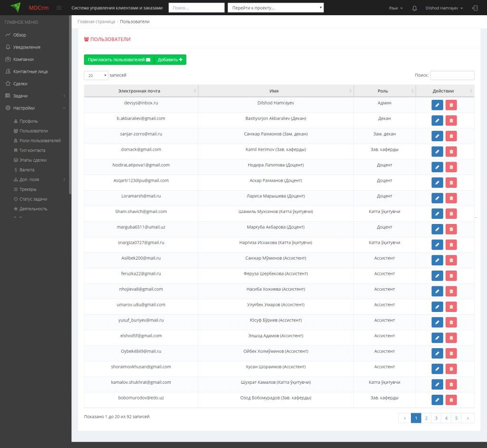Open the Перейти к проекту dropdown

pyautogui.click(x=275, y=8)
